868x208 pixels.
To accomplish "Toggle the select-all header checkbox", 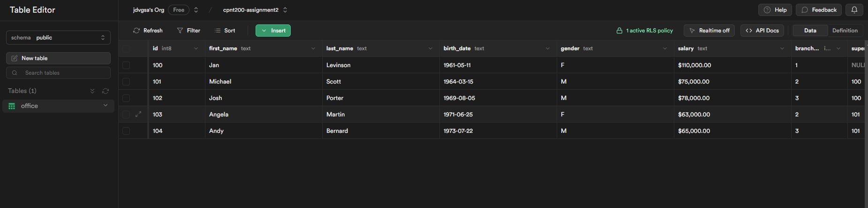I will [x=126, y=48].
